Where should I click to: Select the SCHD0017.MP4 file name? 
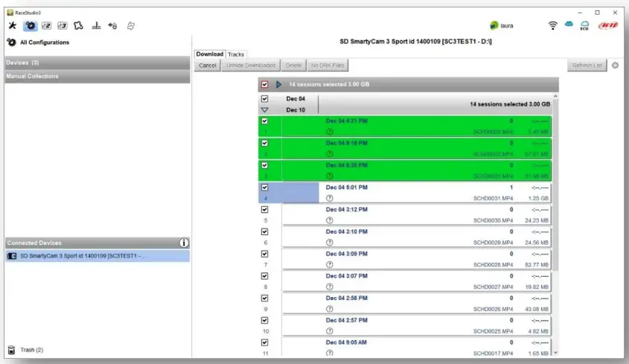pos(493,354)
